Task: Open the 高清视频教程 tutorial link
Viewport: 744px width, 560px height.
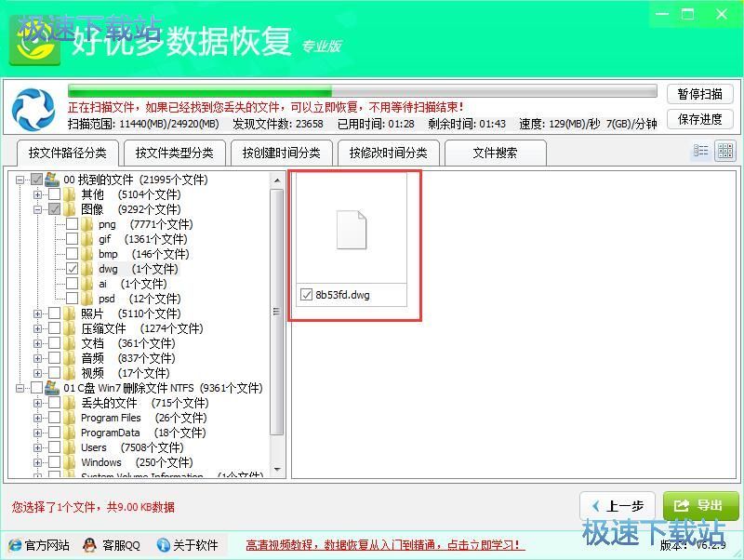Action: click(385, 545)
